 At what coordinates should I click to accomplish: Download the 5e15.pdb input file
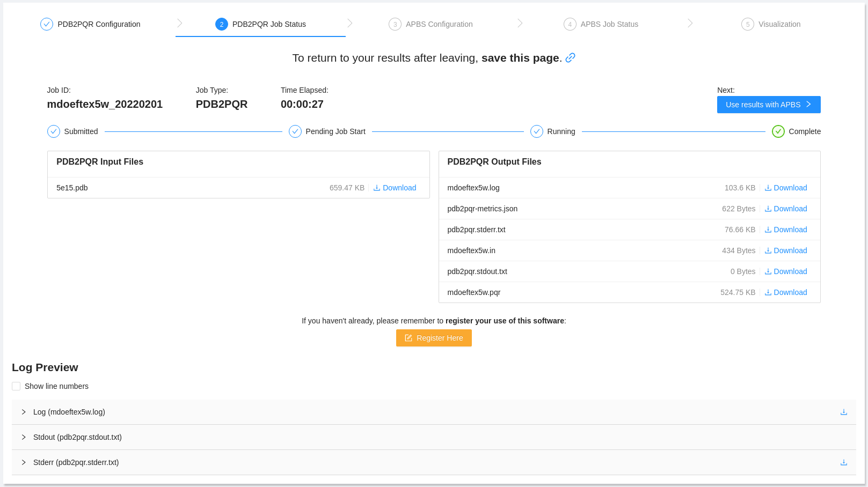pyautogui.click(x=395, y=188)
